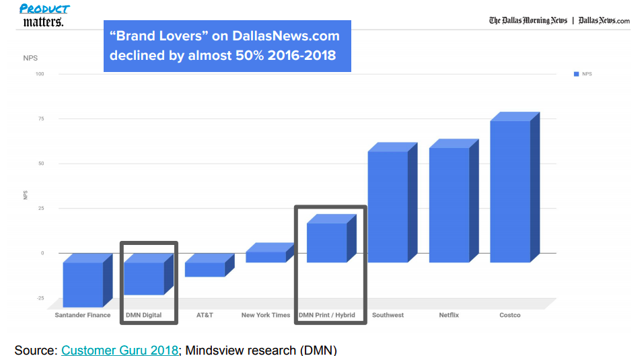The width and height of the screenshot is (644, 356).
Task: Select the DMN Print / Hybrid bar
Action: pos(332,238)
